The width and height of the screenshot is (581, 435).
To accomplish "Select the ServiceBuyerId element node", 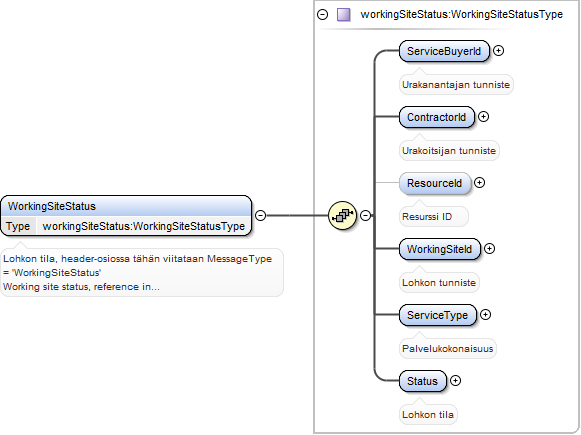I will [x=444, y=51].
